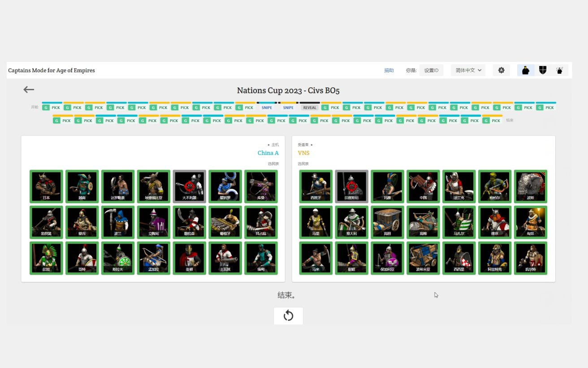Select the 马扎尔 civilization tile
The height and width of the screenshot is (368, 588).
pyautogui.click(x=459, y=222)
